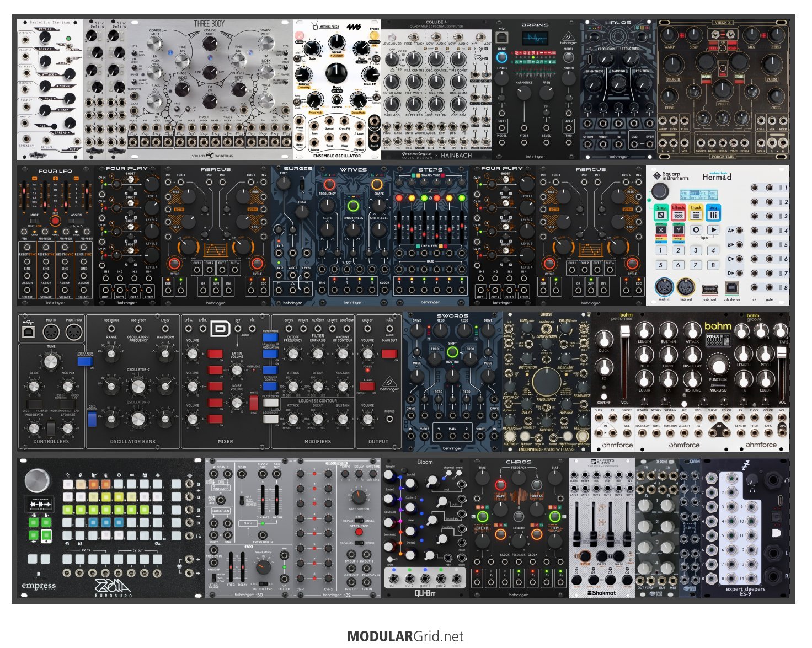This screenshot has height=648, width=812.
Task: Click the ZOIA eye view icon
Action: point(131,475)
